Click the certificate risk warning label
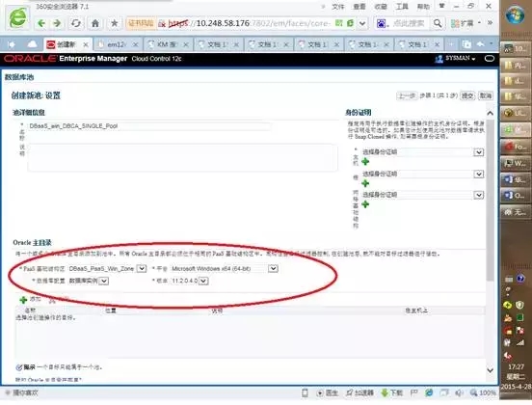532x405 pixels. (x=141, y=23)
